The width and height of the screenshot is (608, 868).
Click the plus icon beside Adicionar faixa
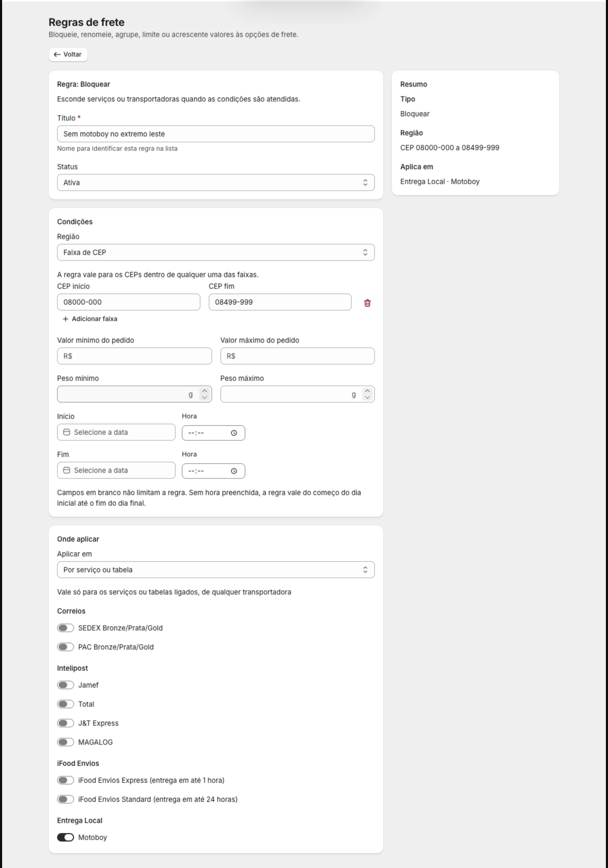click(65, 319)
